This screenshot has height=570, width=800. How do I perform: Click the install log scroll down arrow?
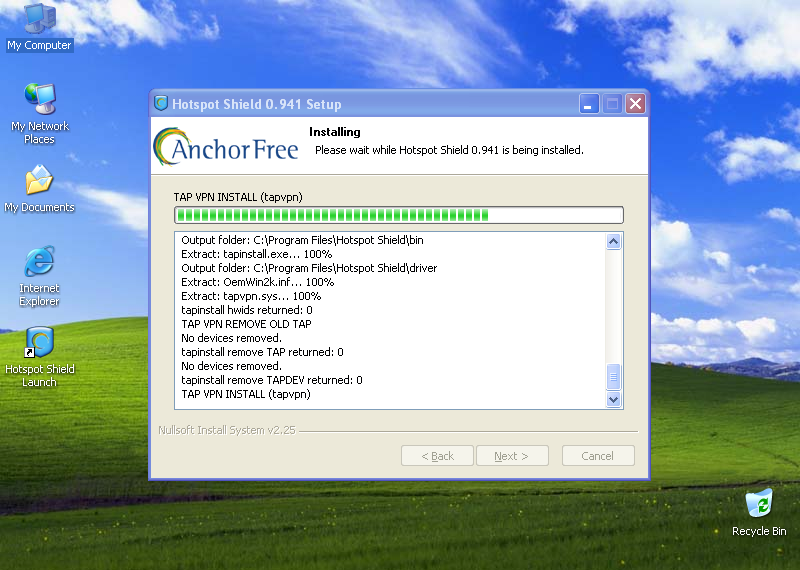614,400
